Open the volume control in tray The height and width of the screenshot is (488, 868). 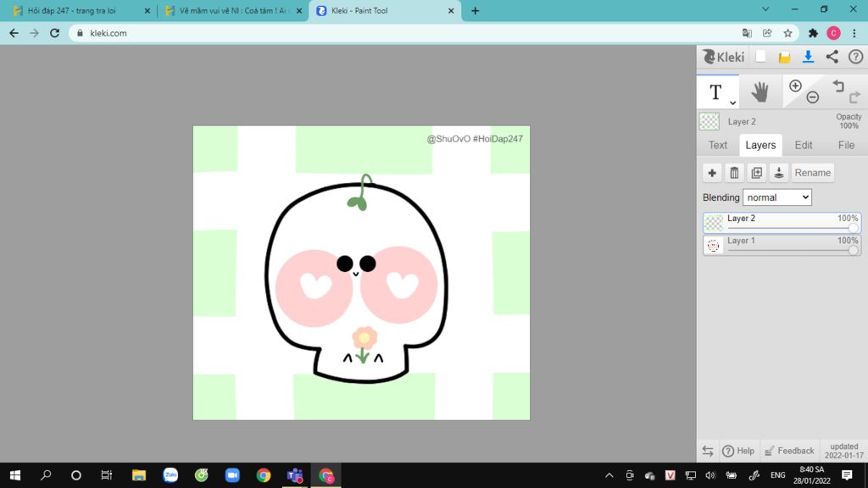tap(711, 475)
